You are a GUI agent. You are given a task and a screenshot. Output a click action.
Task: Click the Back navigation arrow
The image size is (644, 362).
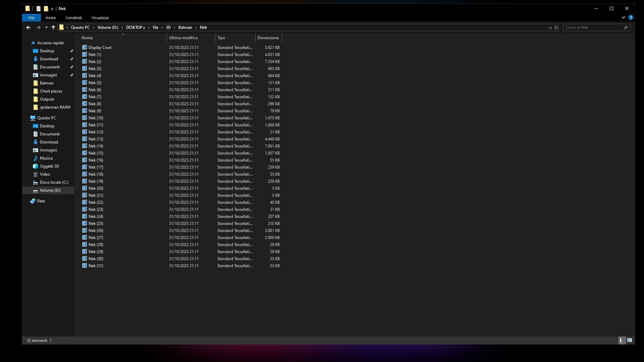point(29,27)
